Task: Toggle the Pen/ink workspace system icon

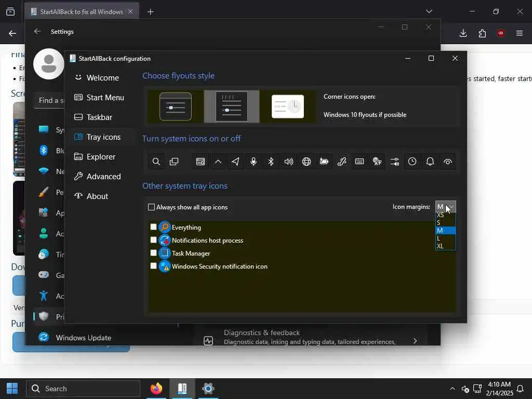Action: 342,162
